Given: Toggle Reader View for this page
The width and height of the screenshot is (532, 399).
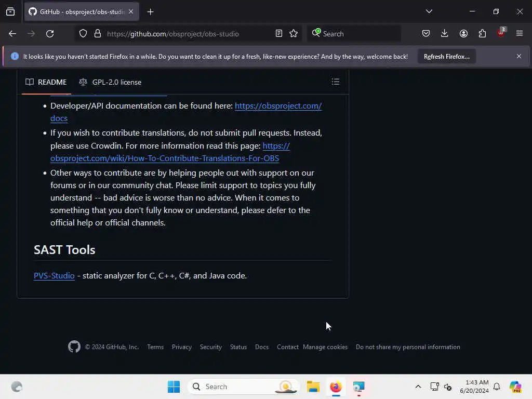Looking at the screenshot, I should [x=279, y=34].
